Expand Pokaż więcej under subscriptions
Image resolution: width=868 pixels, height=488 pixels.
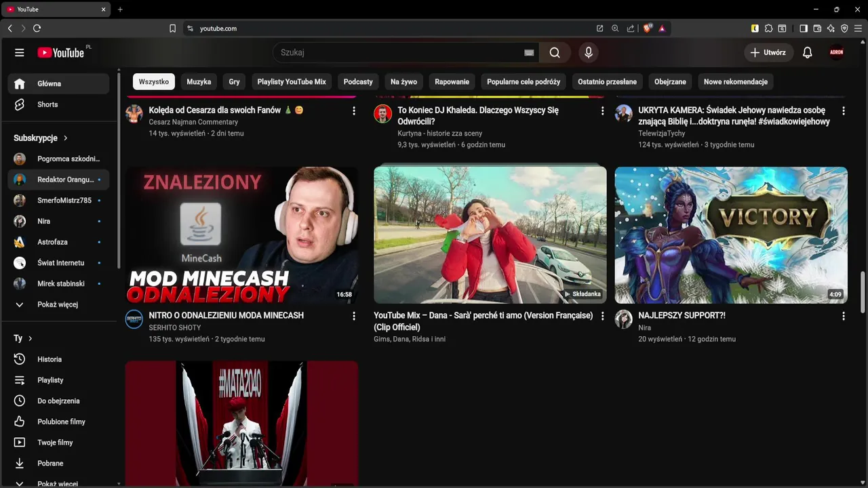[x=58, y=304]
